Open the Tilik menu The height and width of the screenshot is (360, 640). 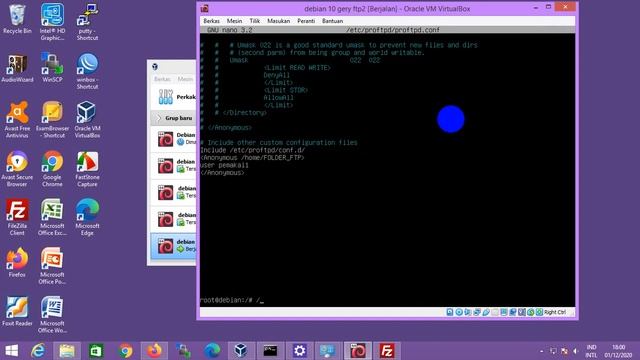255,21
